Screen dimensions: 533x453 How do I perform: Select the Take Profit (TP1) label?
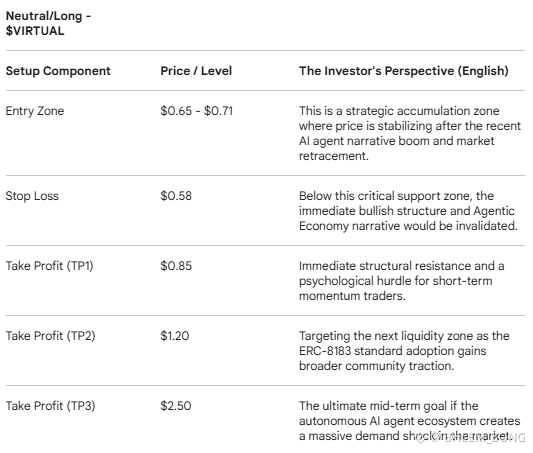click(50, 266)
